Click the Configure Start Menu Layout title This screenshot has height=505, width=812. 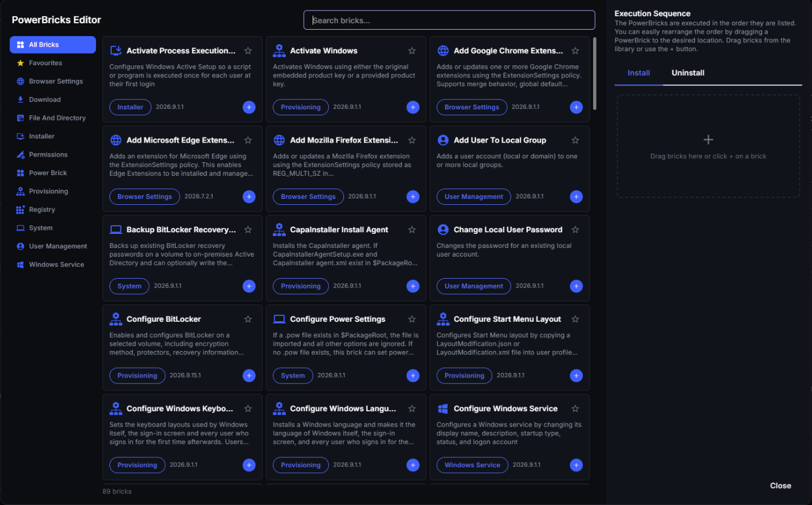507,319
